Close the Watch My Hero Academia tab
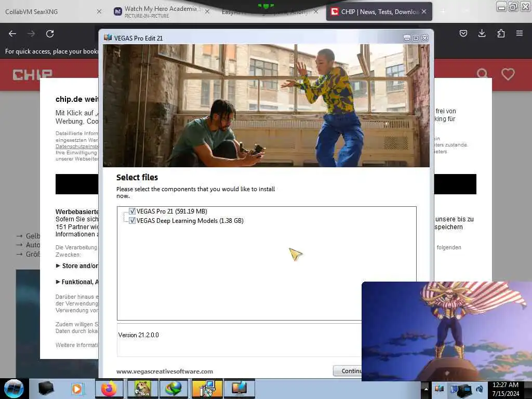Screen dimensions: 532x399 (x=207, y=11)
